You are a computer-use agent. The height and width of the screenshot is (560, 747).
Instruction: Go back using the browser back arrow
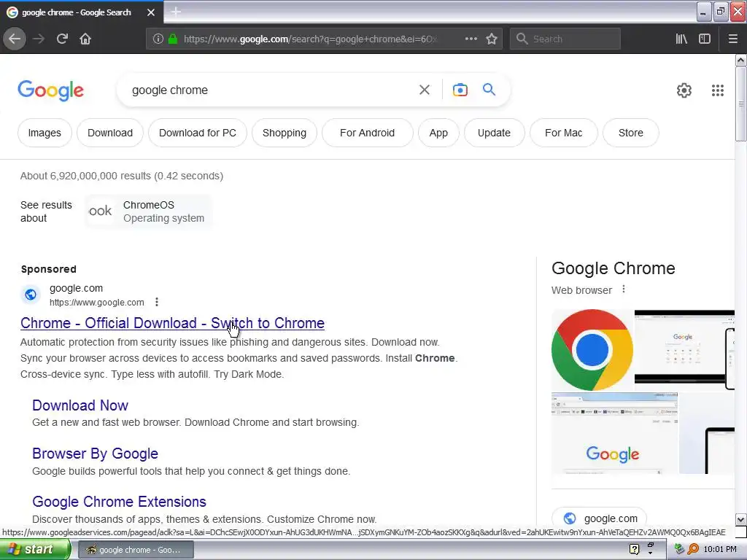point(15,39)
